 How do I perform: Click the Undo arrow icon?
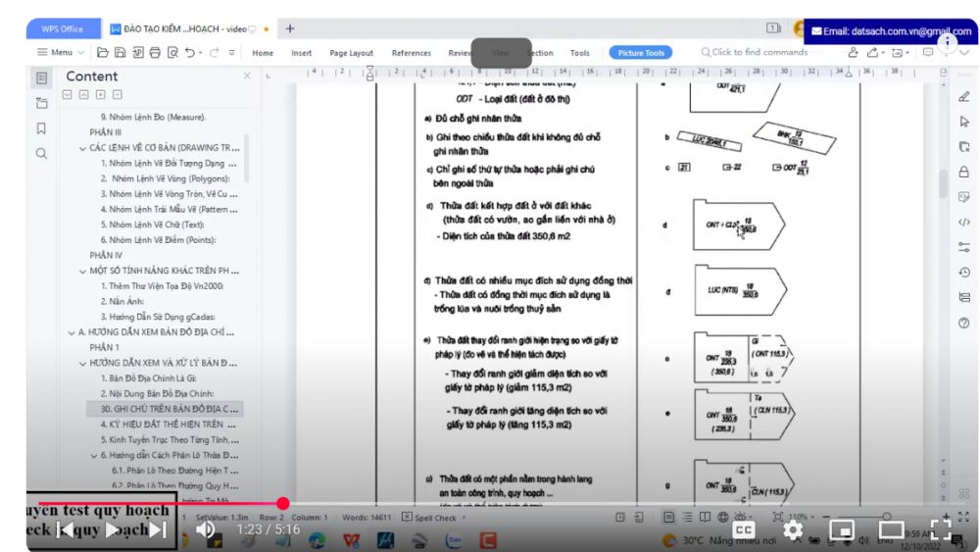pos(190,53)
